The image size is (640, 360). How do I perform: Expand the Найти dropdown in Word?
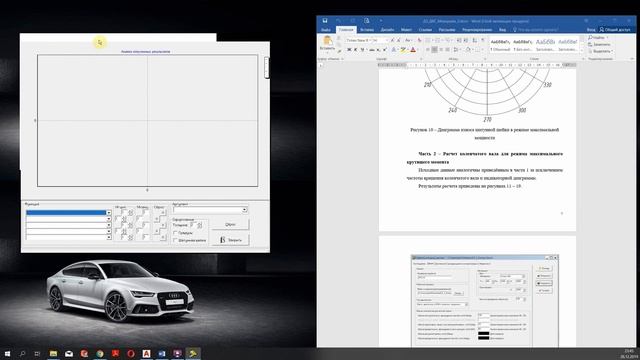[607, 38]
